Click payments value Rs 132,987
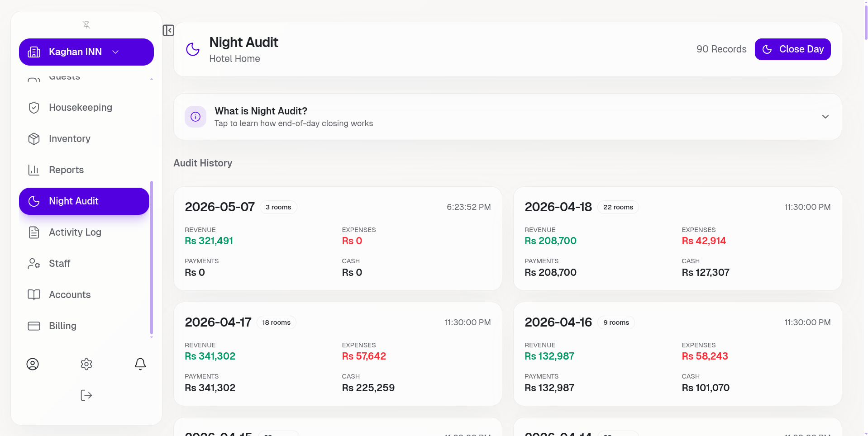Viewport: 868px width, 436px height. [549, 388]
